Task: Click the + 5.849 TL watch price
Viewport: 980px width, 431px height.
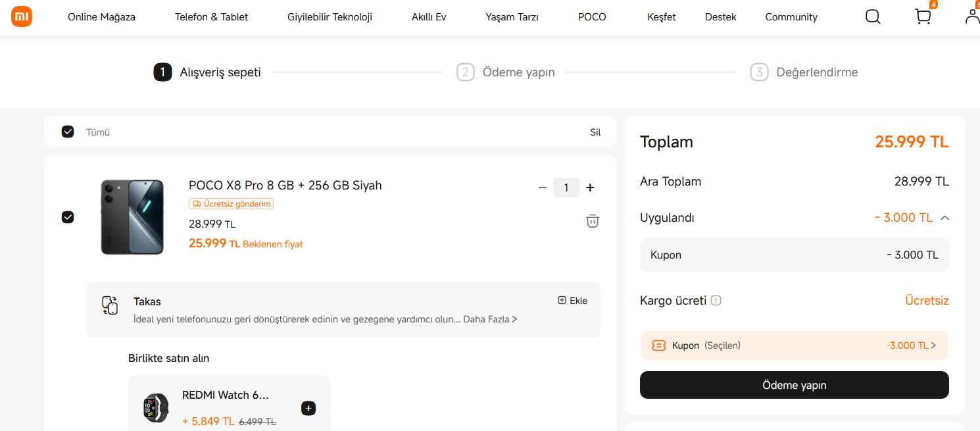Action: coord(208,421)
